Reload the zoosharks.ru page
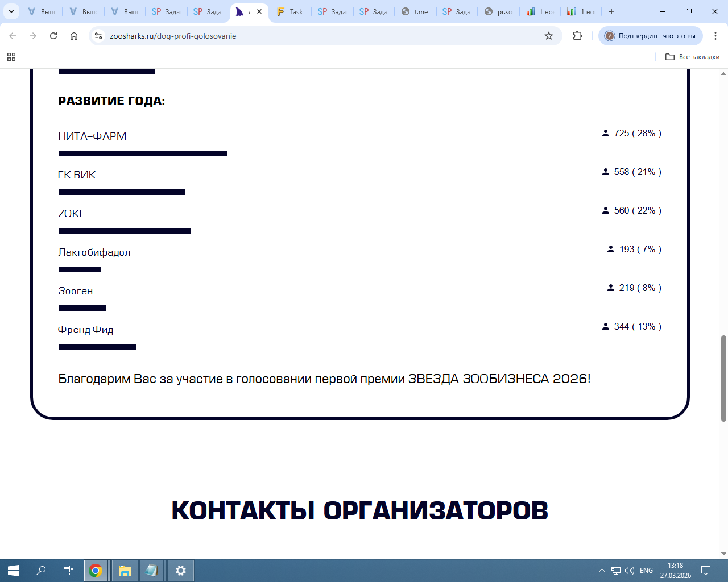The image size is (728, 582). [53, 36]
